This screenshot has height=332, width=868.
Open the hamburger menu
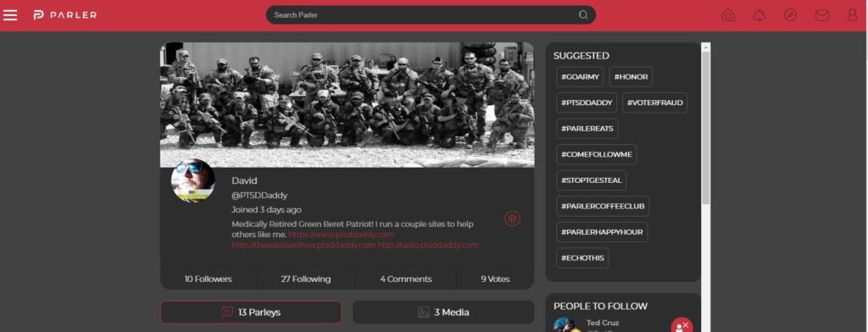(10, 15)
